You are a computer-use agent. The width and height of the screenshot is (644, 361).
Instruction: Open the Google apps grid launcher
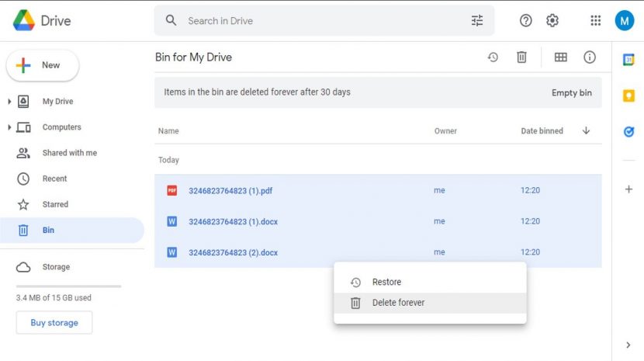tap(596, 20)
